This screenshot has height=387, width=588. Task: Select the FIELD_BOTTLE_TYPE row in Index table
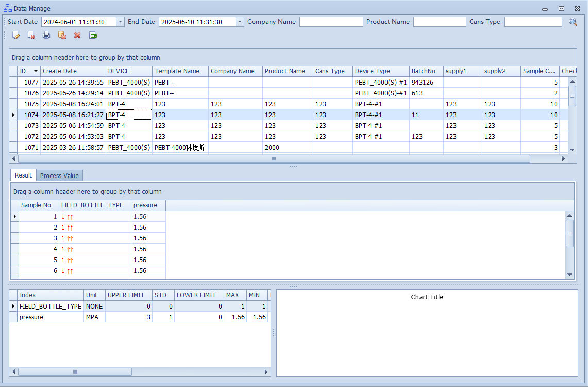pos(139,307)
